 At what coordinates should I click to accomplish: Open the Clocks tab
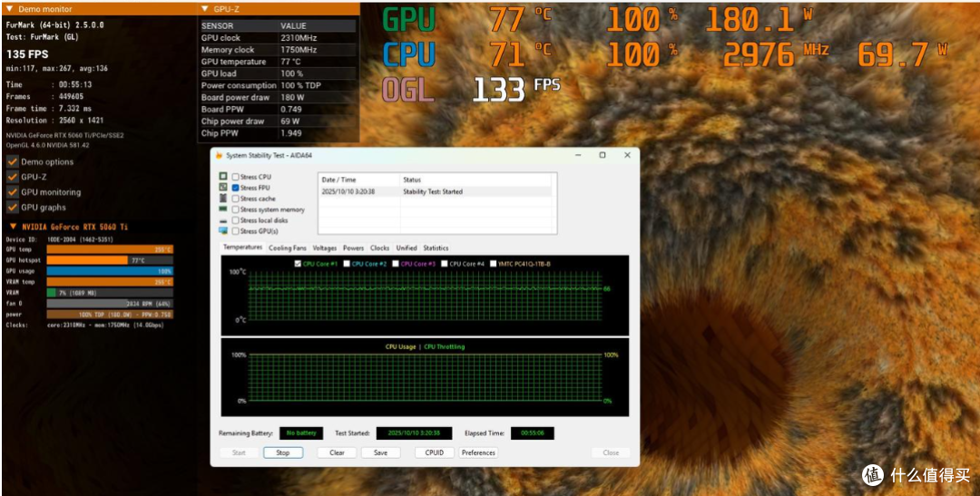click(x=379, y=248)
